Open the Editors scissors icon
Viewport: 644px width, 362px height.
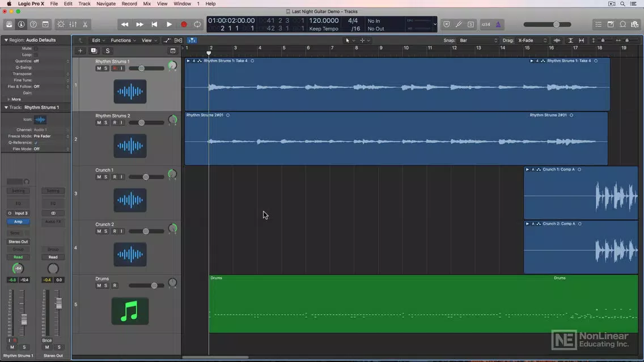[x=85, y=24]
